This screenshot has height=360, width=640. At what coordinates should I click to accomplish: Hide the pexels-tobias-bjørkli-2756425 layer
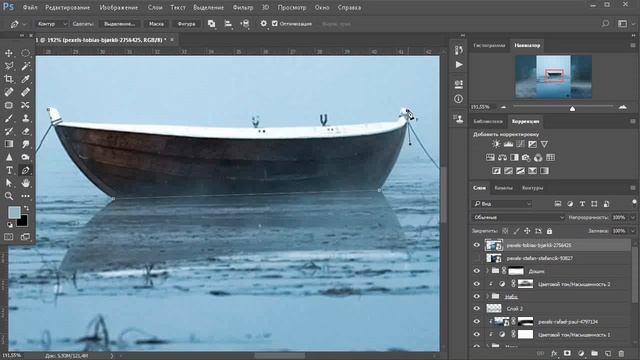[476, 245]
